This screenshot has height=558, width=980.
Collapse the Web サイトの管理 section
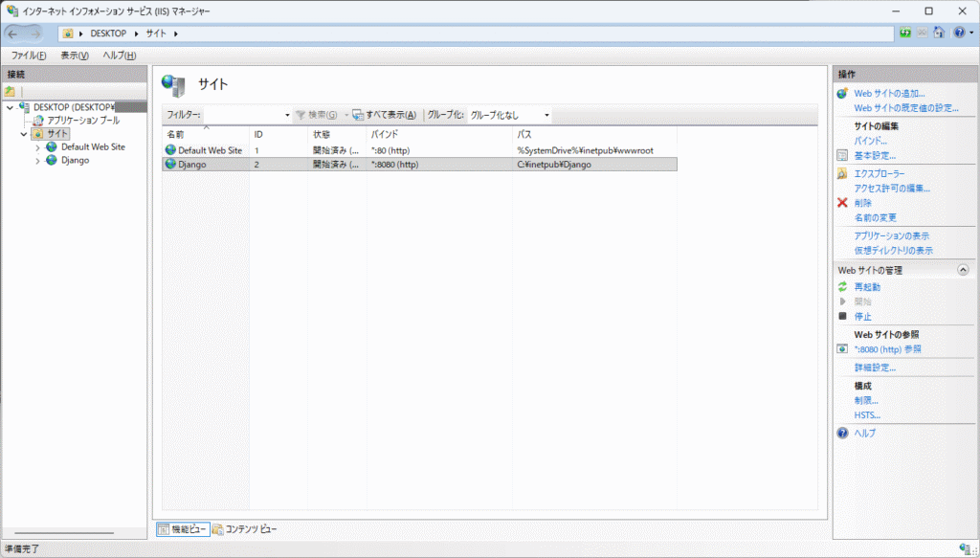click(963, 271)
